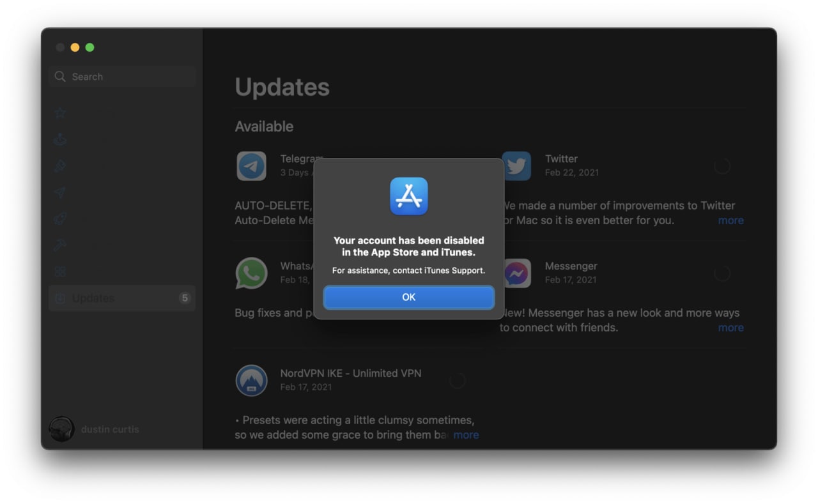The width and height of the screenshot is (818, 504).
Task: Open the Arcade joystick icon in sidebar
Action: pos(60,139)
